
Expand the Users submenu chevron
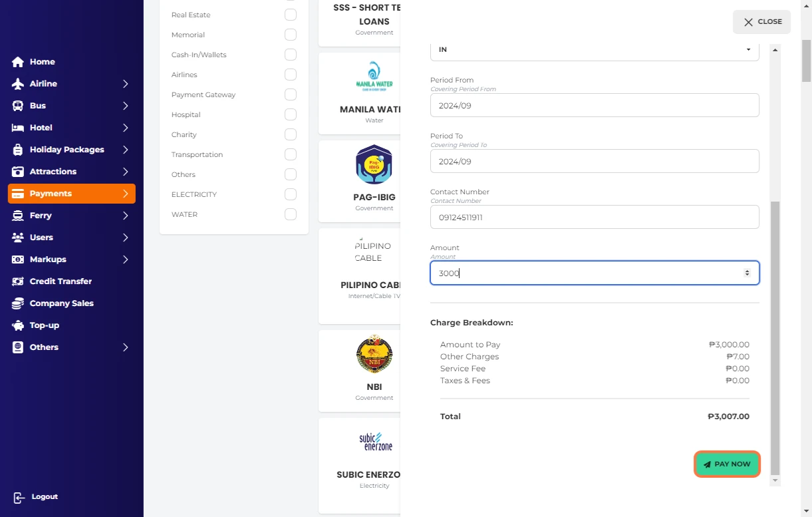point(125,238)
